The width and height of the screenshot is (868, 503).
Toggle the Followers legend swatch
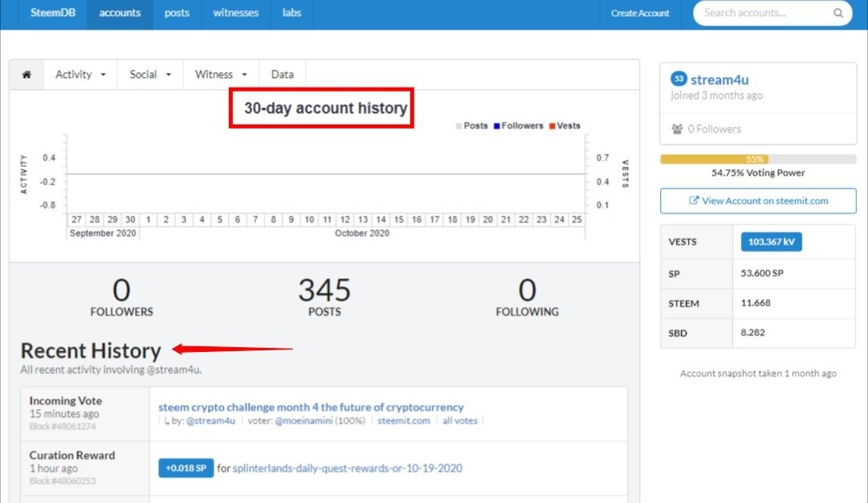tap(496, 125)
